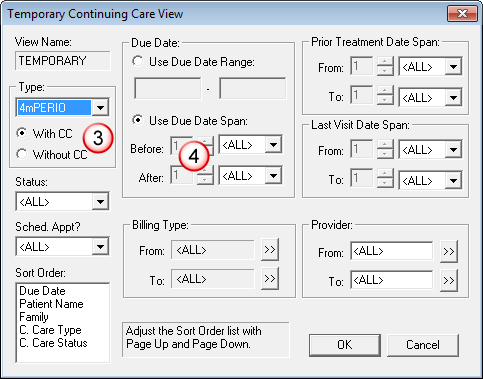
Task: Click the OK button
Action: [345, 345]
